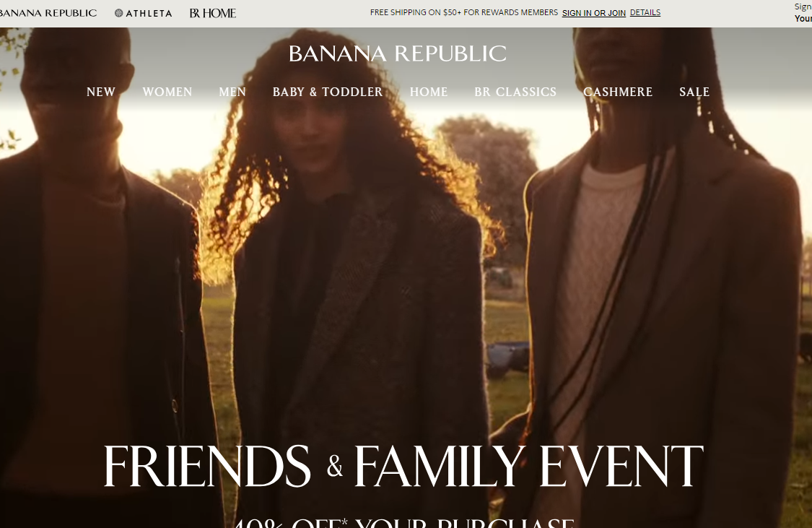This screenshot has height=528, width=812.
Task: Expand the Baby & Toddler menu
Action: pyautogui.click(x=328, y=92)
